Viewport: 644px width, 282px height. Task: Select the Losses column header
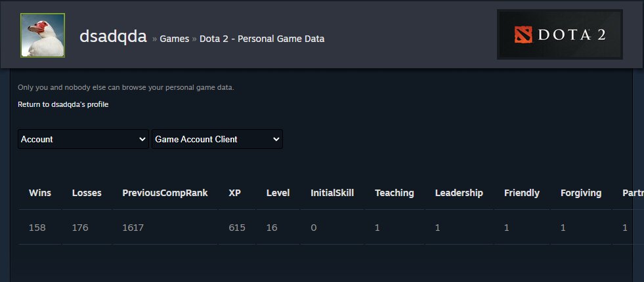click(87, 193)
